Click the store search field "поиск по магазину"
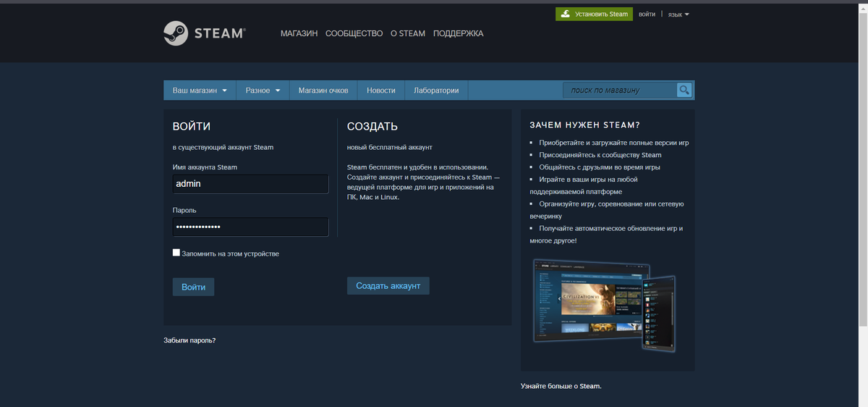This screenshot has height=407, width=868. point(620,91)
